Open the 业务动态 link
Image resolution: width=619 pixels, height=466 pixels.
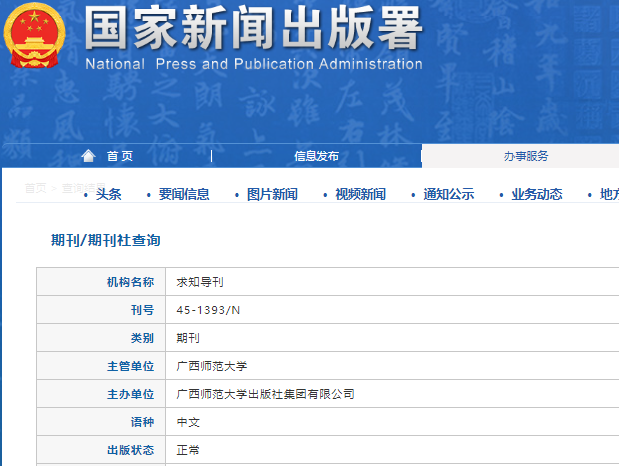click(537, 194)
